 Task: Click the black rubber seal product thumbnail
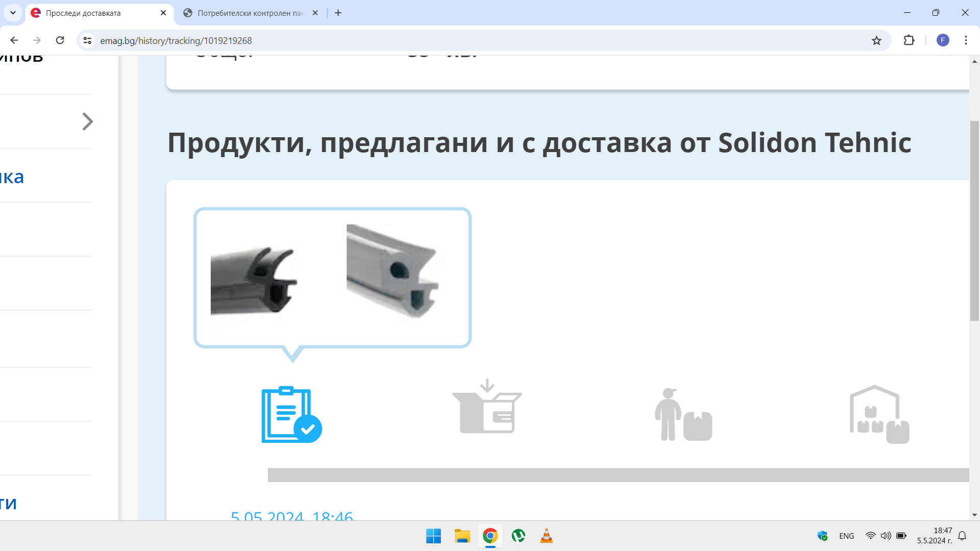coord(254,280)
